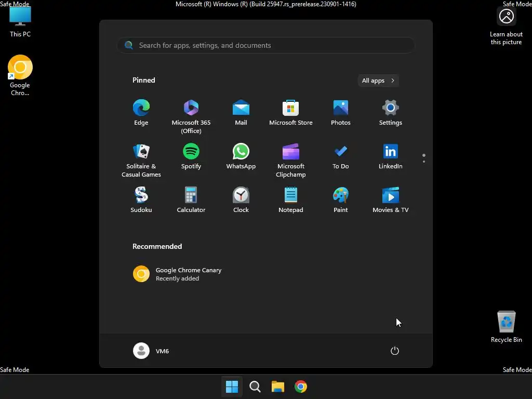Go to next pinned apps page dot

[424, 162]
